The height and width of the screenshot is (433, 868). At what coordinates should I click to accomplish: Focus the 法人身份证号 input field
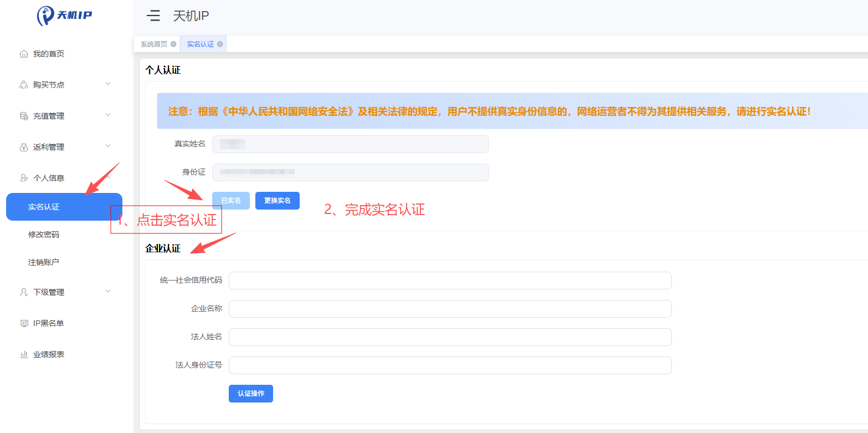(450, 365)
